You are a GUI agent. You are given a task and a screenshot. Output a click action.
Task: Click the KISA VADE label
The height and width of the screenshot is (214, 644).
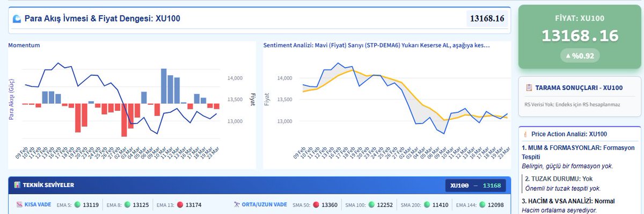(x=38, y=205)
